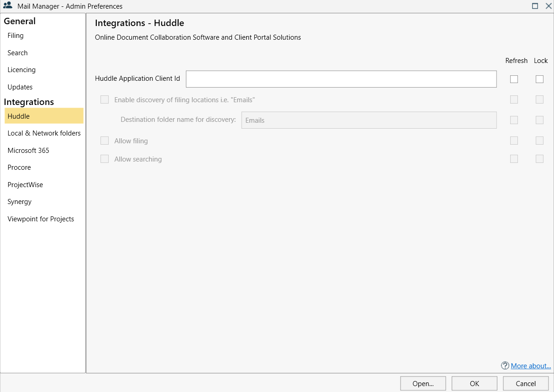Screen dimensions: 554x392
Task: Show Local & Network folders settings
Action: pyautogui.click(x=44, y=133)
